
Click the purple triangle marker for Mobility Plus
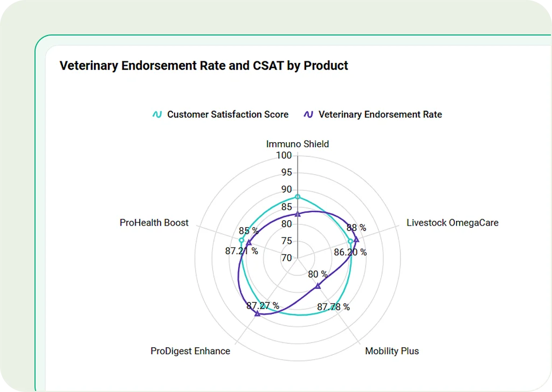click(x=318, y=286)
